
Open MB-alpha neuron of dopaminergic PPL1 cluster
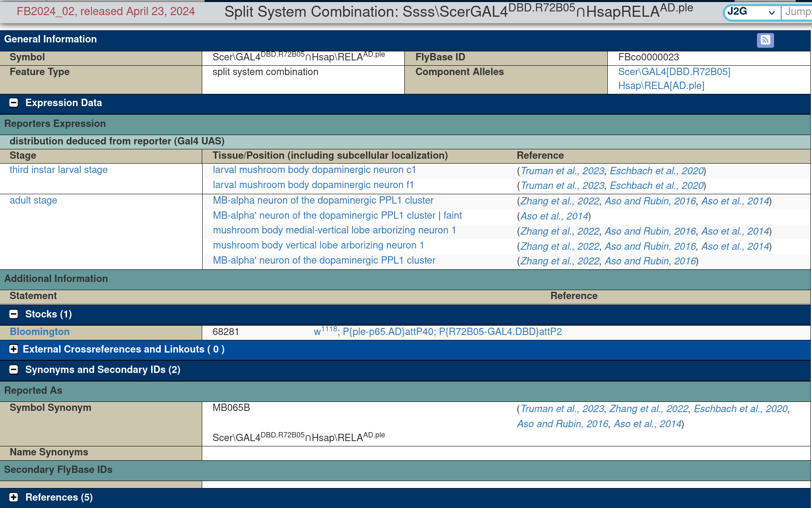(323, 200)
